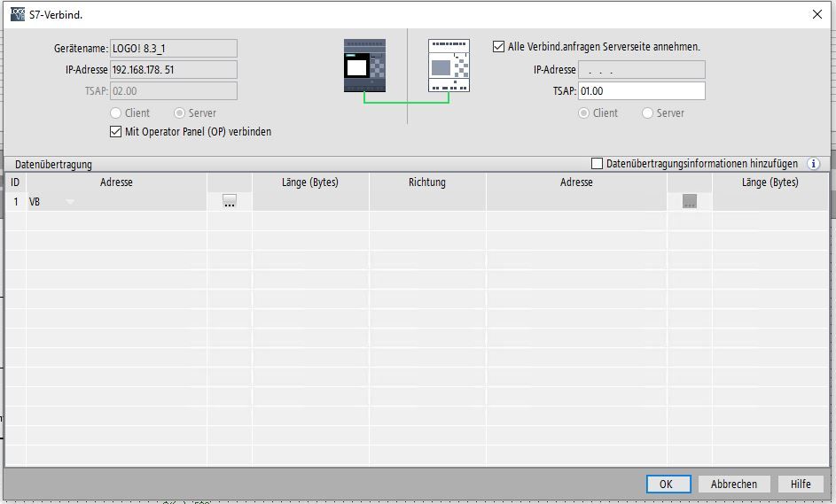
Task: Click the remote 'Länge (Bytes)' column header at the table's right edge
Action: [770, 182]
